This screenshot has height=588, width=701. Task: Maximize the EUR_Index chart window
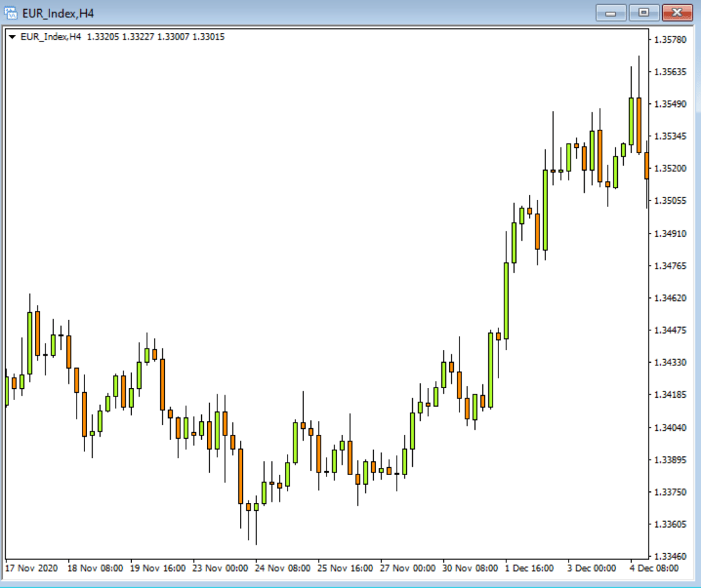coord(643,12)
